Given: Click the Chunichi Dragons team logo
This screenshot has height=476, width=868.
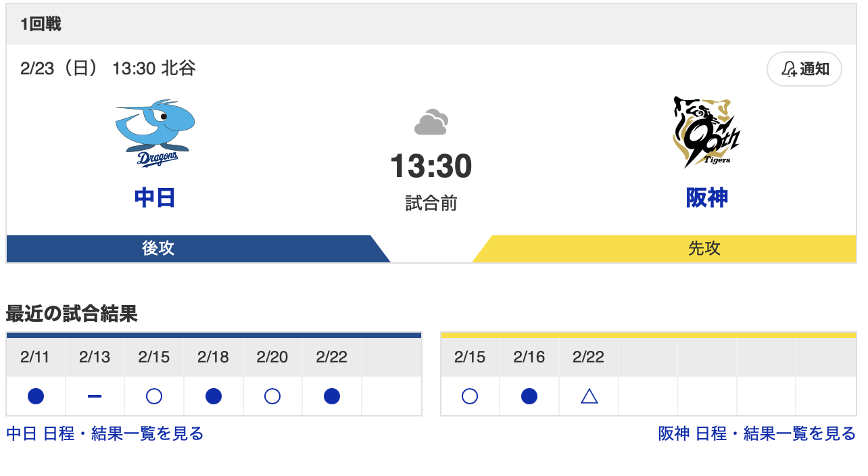Looking at the screenshot, I should tap(155, 134).
